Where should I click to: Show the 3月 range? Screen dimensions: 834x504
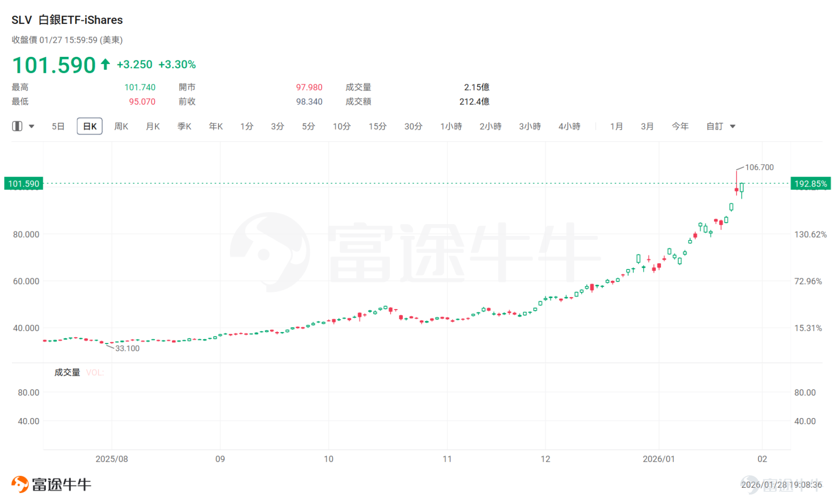[x=647, y=126]
